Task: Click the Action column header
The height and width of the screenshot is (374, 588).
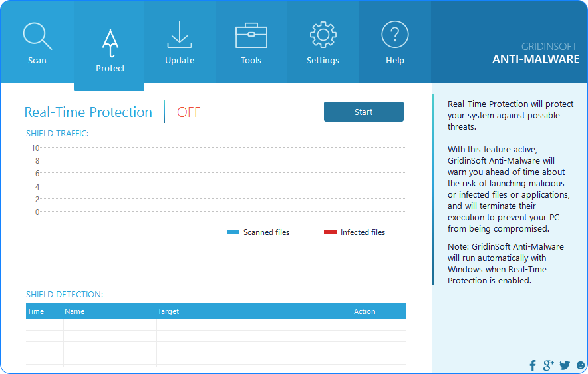Action: click(365, 311)
